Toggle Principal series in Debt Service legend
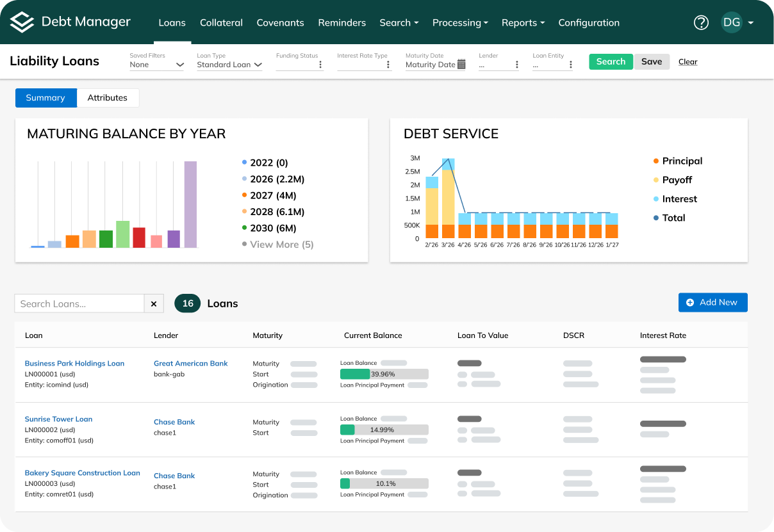Viewport: 774px width, 532px height. (678, 161)
